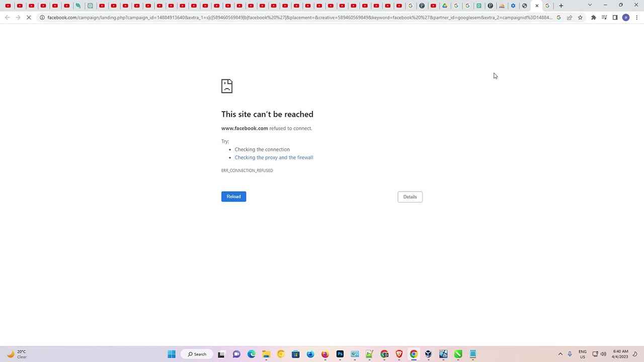Toggle the Chrome side panel
644x362 pixels.
pyautogui.click(x=615, y=18)
